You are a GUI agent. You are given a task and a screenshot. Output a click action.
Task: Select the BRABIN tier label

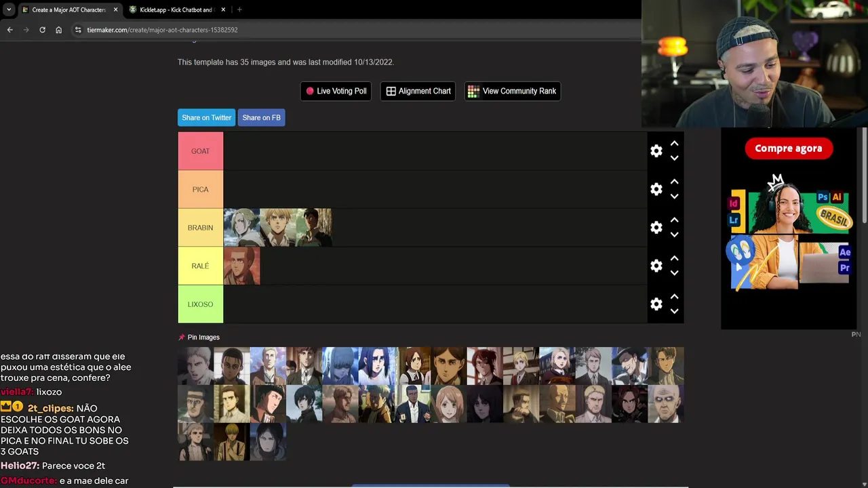pyautogui.click(x=200, y=228)
